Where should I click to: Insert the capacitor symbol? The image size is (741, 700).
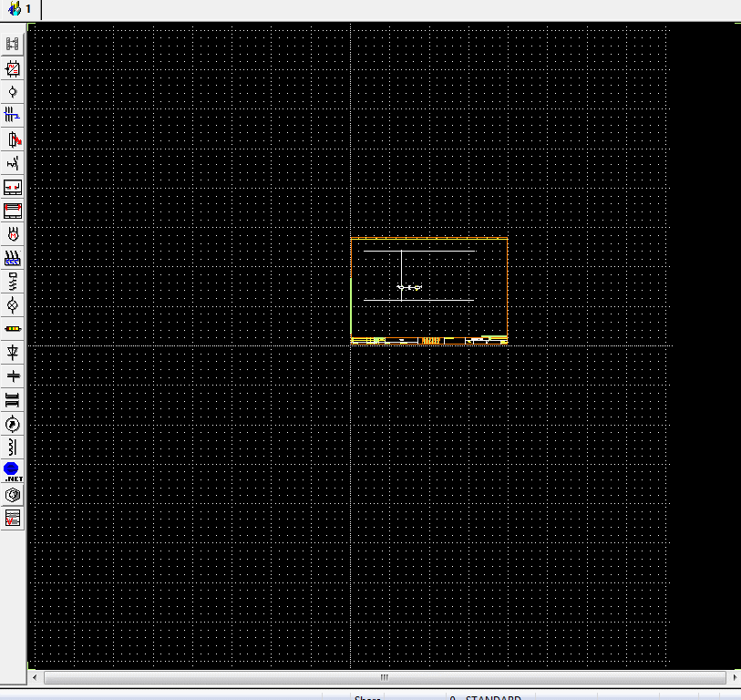[x=12, y=376]
